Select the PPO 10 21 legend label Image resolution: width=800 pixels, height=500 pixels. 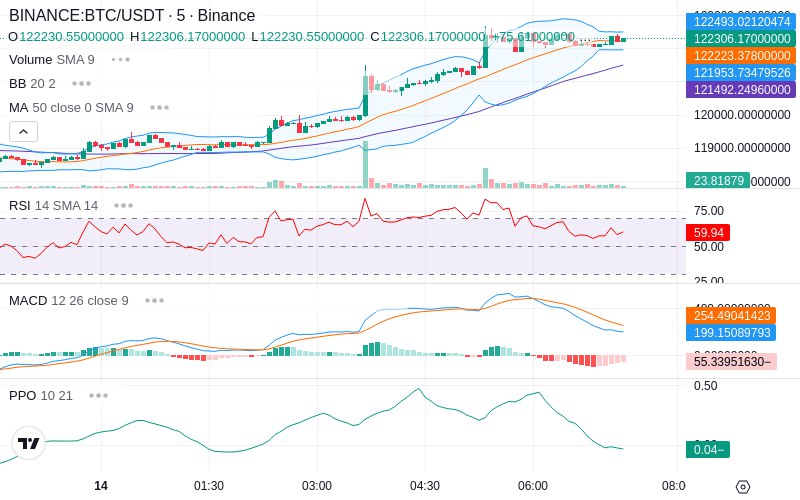pyautogui.click(x=41, y=395)
